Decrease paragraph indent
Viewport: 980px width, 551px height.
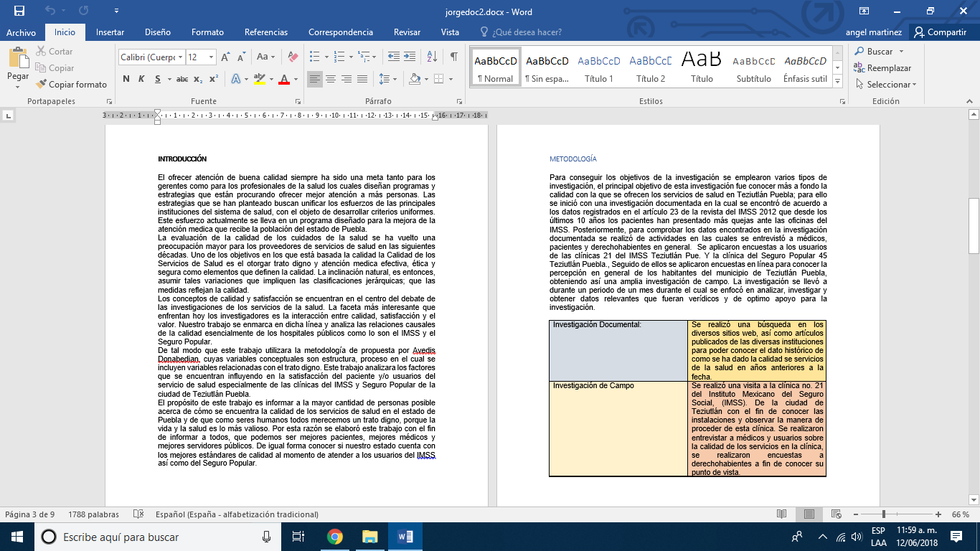pyautogui.click(x=392, y=57)
